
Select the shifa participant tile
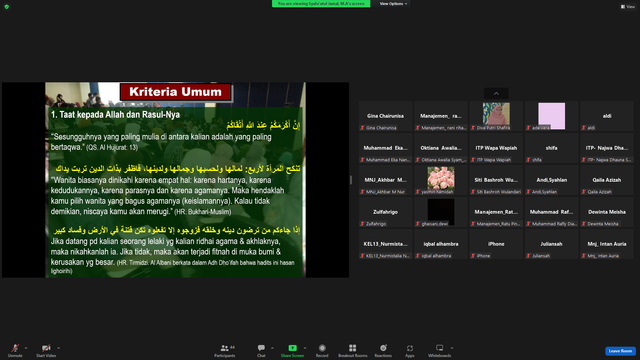pyautogui.click(x=551, y=148)
